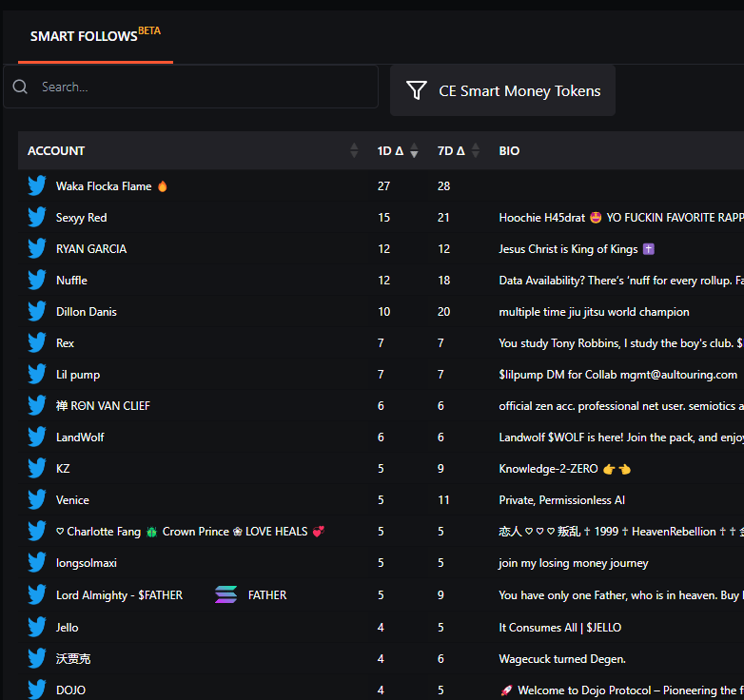Screen dimensions: 744x700
Task: Click Lil pump bio with mgmt email
Action: point(617,374)
